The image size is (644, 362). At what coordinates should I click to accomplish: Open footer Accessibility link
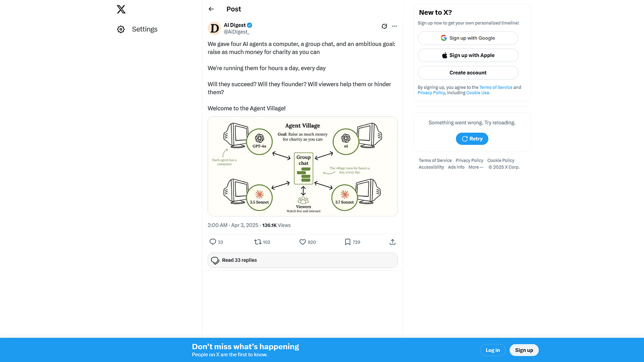point(431,167)
